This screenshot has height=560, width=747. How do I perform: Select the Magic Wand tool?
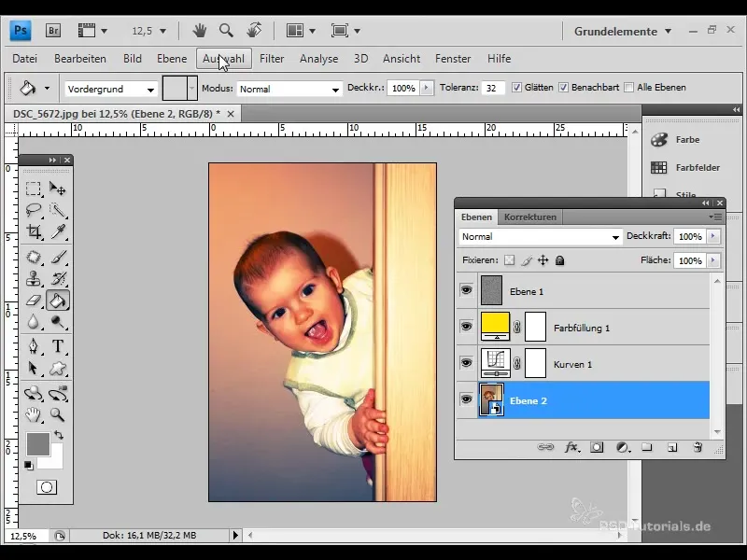(58, 210)
